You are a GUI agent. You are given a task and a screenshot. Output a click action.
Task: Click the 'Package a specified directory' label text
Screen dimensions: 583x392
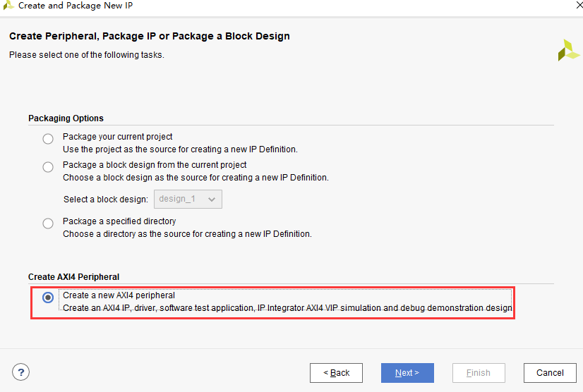point(119,221)
